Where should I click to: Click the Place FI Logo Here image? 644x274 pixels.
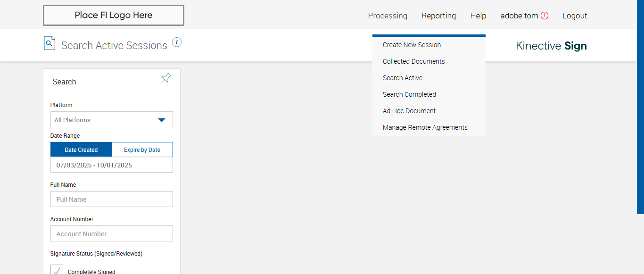click(x=114, y=16)
